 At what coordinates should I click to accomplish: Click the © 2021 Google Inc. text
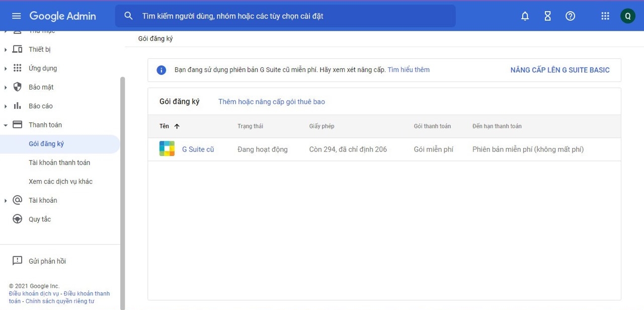34,286
